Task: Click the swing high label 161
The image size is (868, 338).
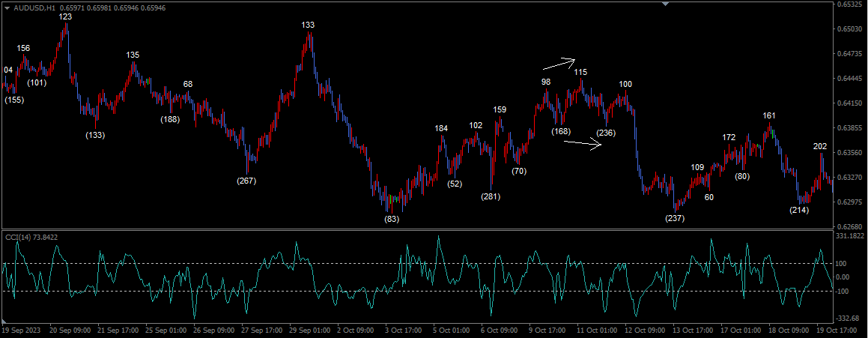Action: [769, 116]
